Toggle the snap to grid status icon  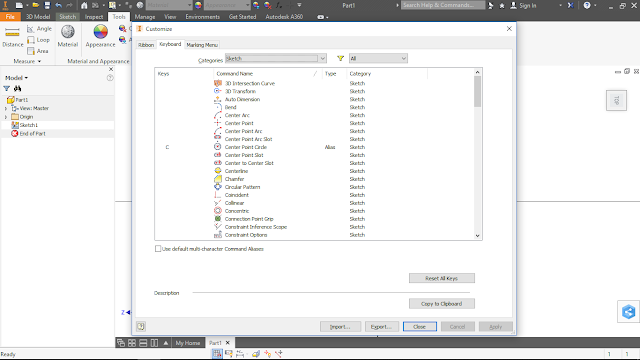(x=217, y=354)
